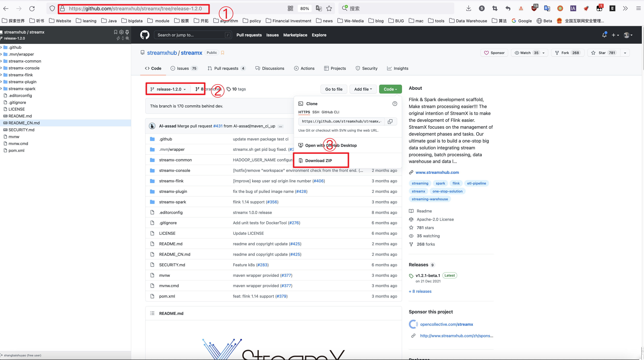
Task: Focus the Search or jump to field
Action: point(193,35)
